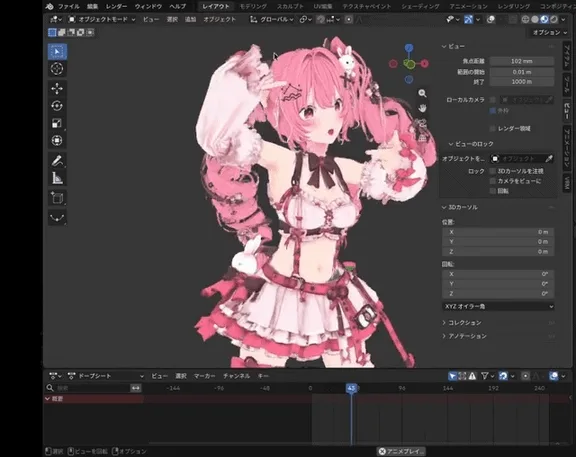Open the XYZ オイラー角 rotation mode dropdown
Viewport: 576px width, 457px height.
(x=498, y=306)
